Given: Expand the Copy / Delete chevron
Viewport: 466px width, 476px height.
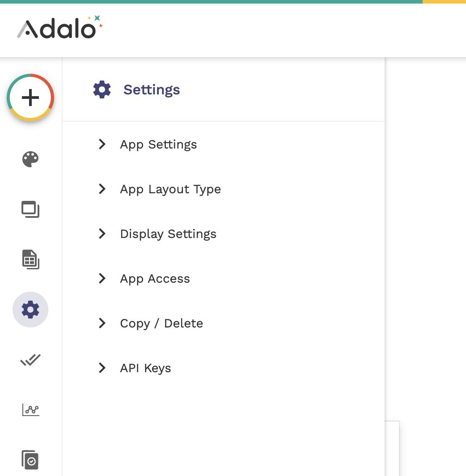Looking at the screenshot, I should click(102, 323).
